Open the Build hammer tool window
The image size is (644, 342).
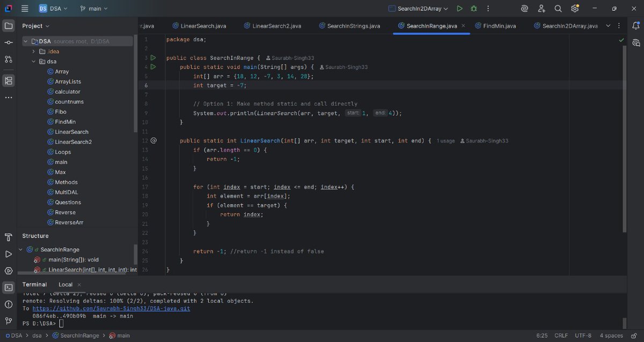click(x=9, y=237)
